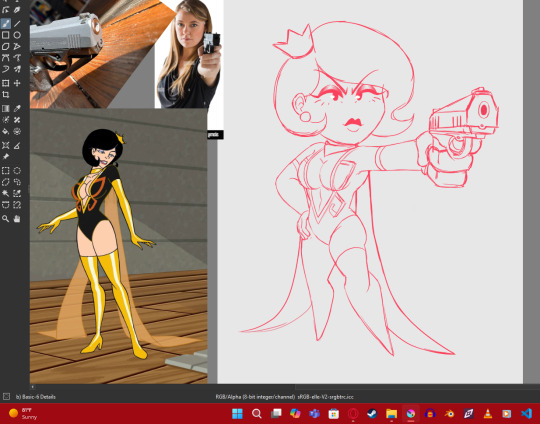
Task: Select the Rectangle shape tool
Action: tap(6, 35)
